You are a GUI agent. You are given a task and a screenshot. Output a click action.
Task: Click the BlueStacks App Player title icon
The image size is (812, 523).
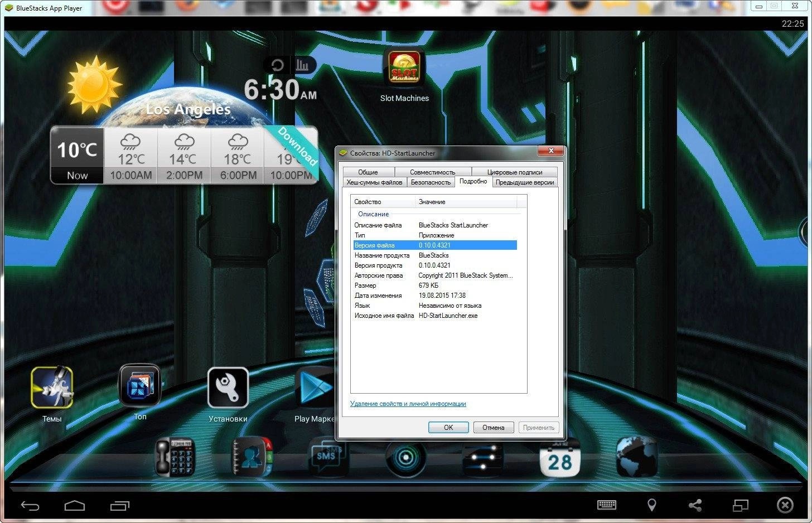pos(9,8)
